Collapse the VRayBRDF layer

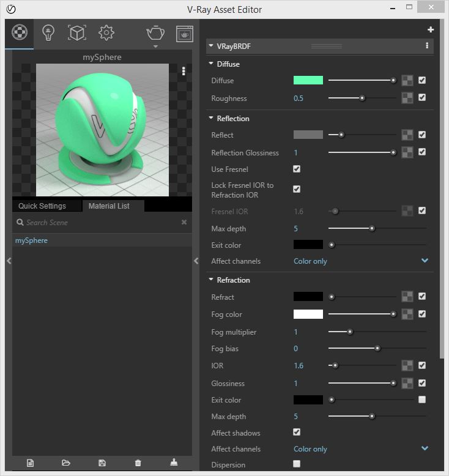211,46
